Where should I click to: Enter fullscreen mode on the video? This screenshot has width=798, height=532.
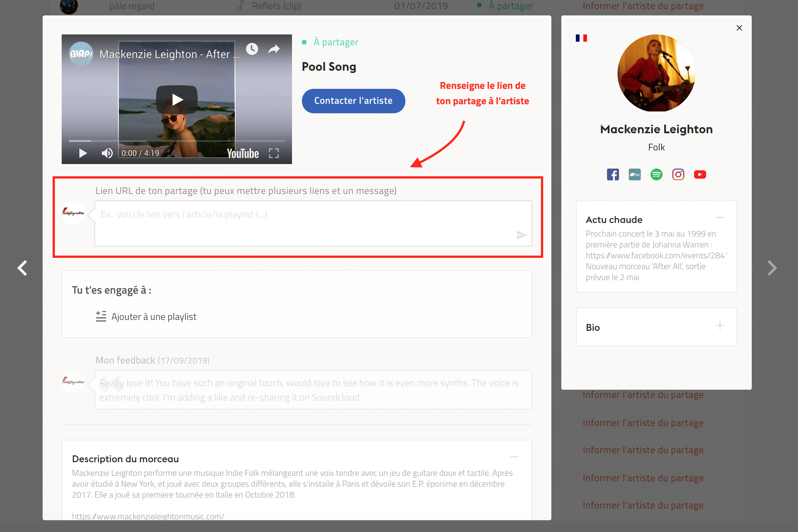pyautogui.click(x=274, y=153)
